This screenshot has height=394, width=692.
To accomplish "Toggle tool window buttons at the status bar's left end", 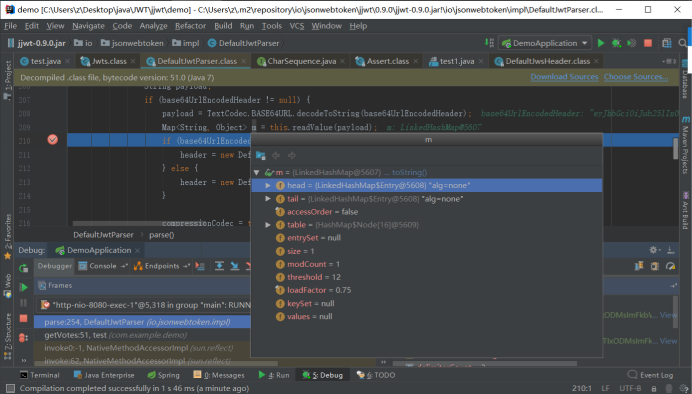I will coord(10,388).
